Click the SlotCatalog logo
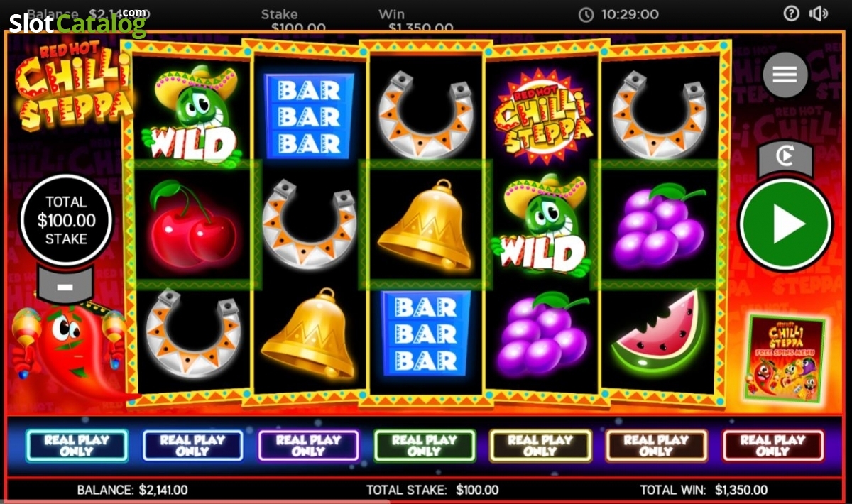Image resolution: width=852 pixels, height=504 pixels. click(77, 23)
